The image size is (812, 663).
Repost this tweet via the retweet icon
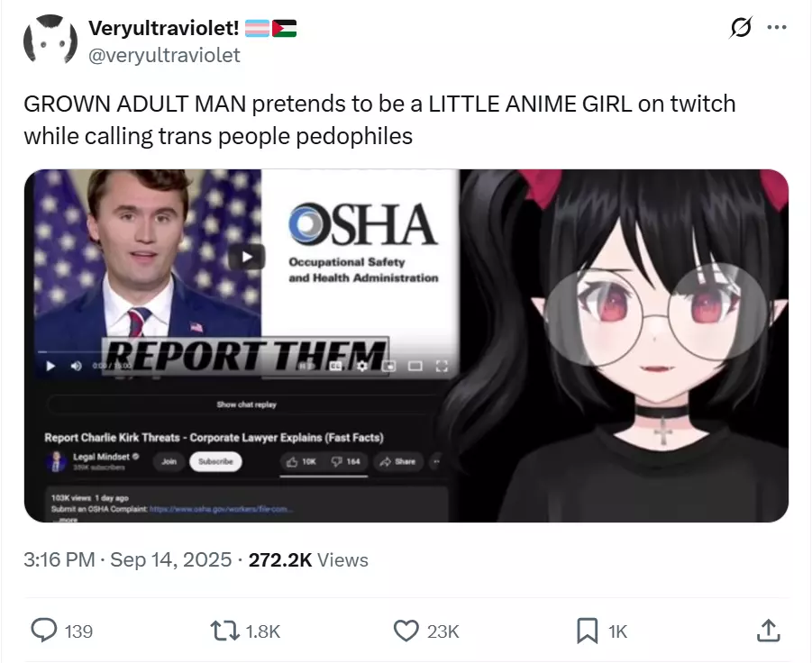point(224,631)
